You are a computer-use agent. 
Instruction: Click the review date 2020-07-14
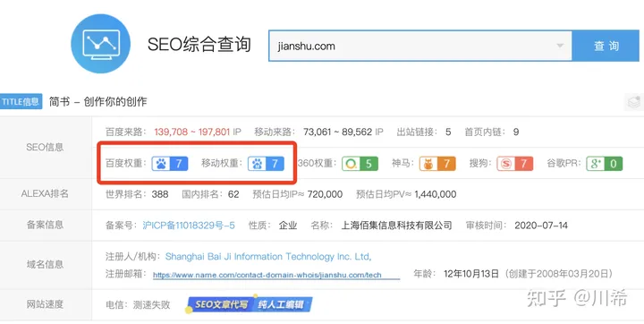coord(541,226)
